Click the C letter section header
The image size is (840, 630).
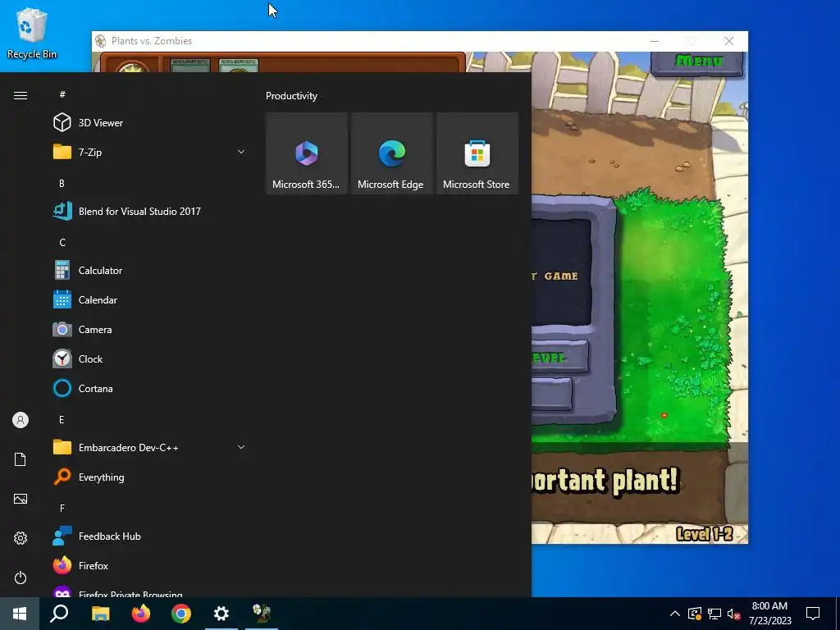coord(62,243)
